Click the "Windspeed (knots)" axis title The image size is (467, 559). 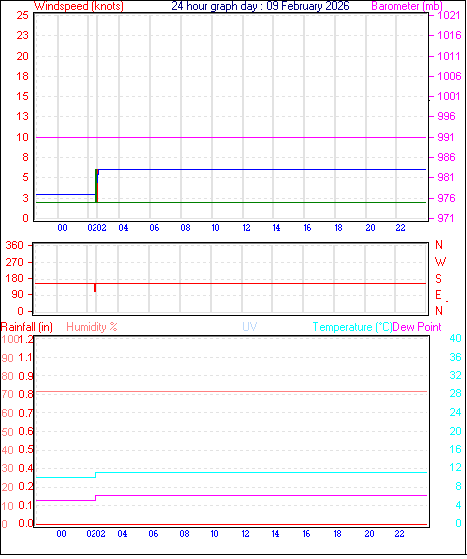coord(79,6)
